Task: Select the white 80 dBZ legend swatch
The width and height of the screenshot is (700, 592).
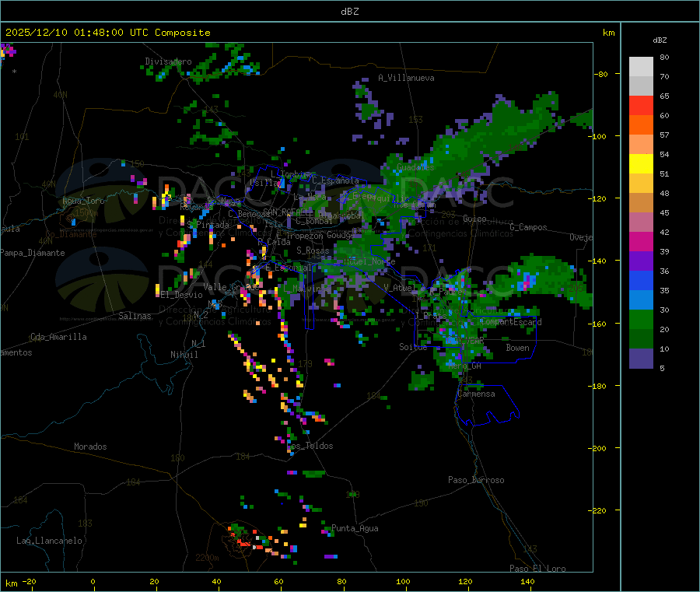Action: tap(641, 67)
